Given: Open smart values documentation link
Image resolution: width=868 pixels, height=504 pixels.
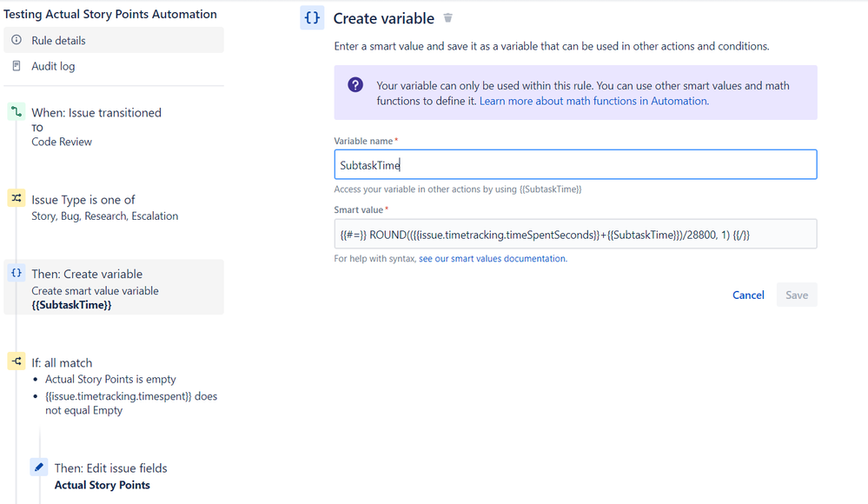Looking at the screenshot, I should (x=493, y=259).
